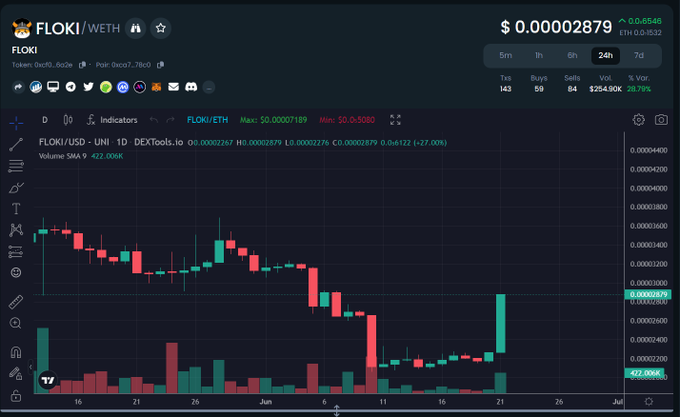Switch chart pair to FLOKI/ETH
Screen dimensions: 680x417
pyautogui.click(x=207, y=120)
